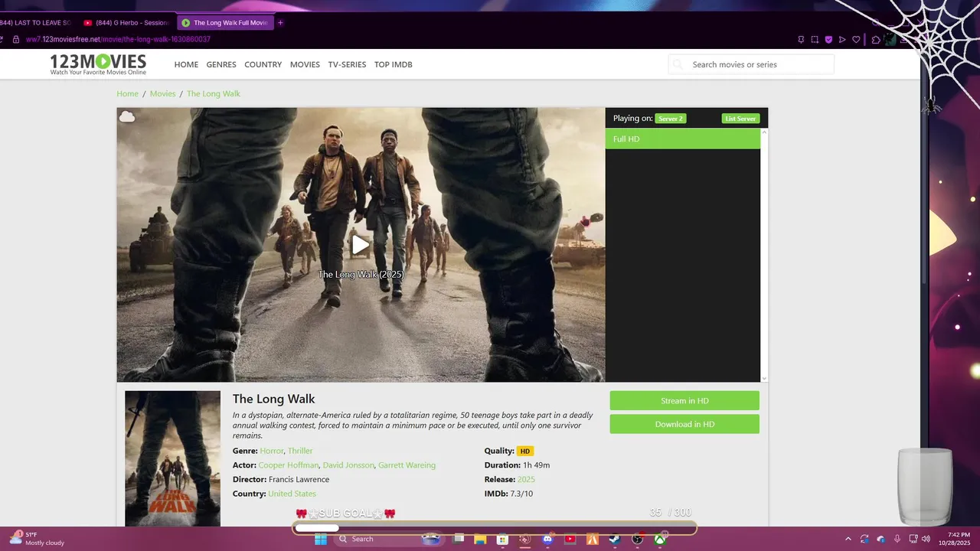Select The Long Walk Full Movie tab
This screenshot has height=551, width=980.
(x=224, y=23)
